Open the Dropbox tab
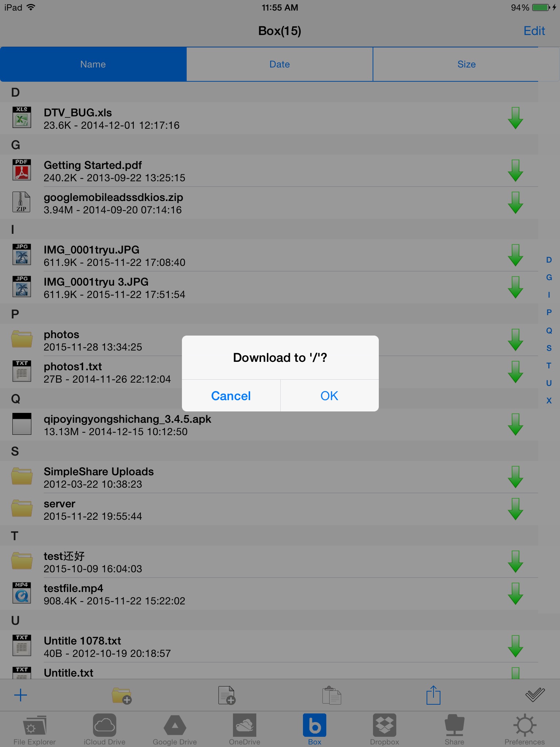The height and width of the screenshot is (747, 560). [384, 729]
